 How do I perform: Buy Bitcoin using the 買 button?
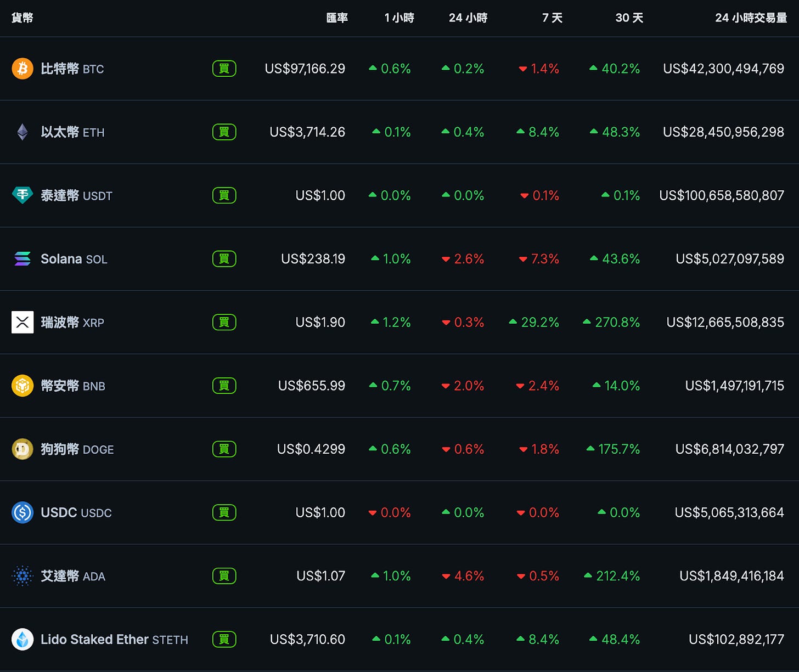(224, 69)
